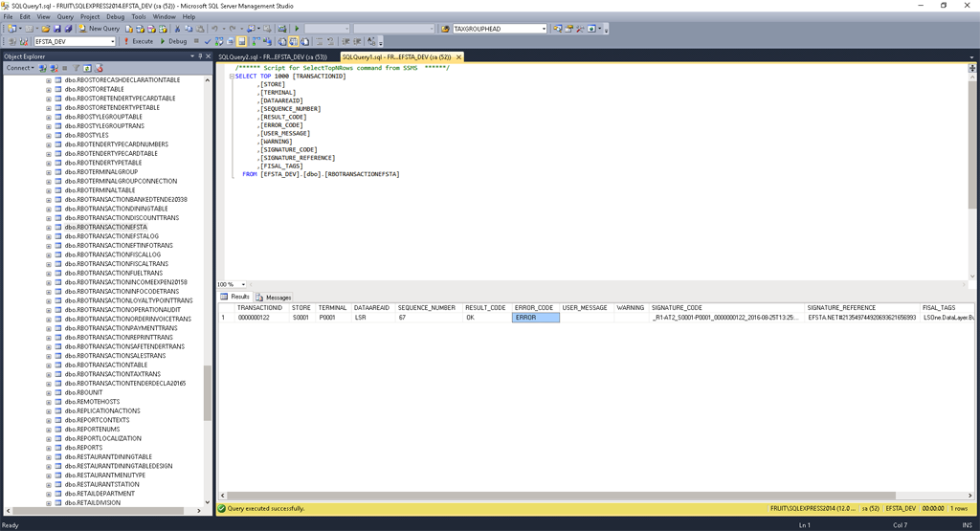Image resolution: width=980 pixels, height=531 pixels.
Task: Open the EFSTA_DEV database dropdown
Action: pyautogui.click(x=112, y=41)
